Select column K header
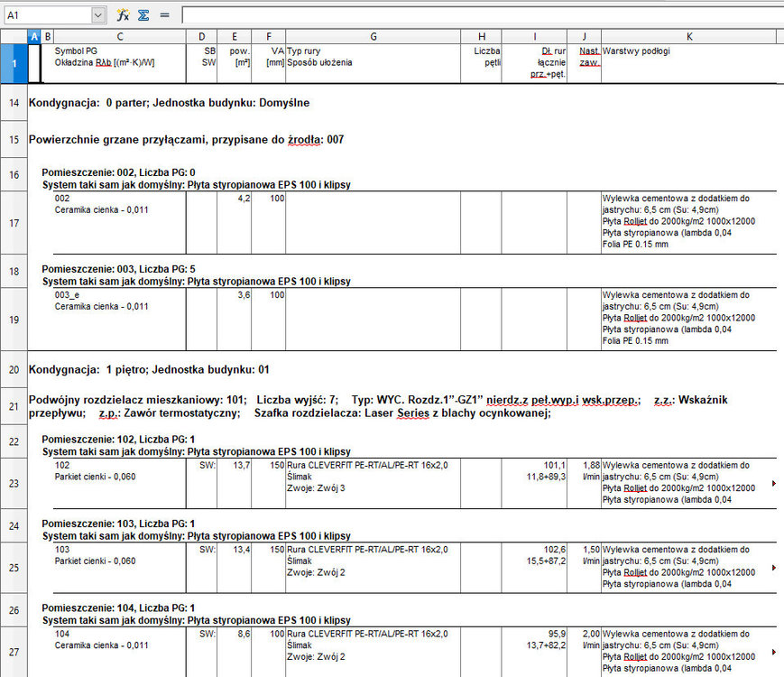 coord(689,36)
